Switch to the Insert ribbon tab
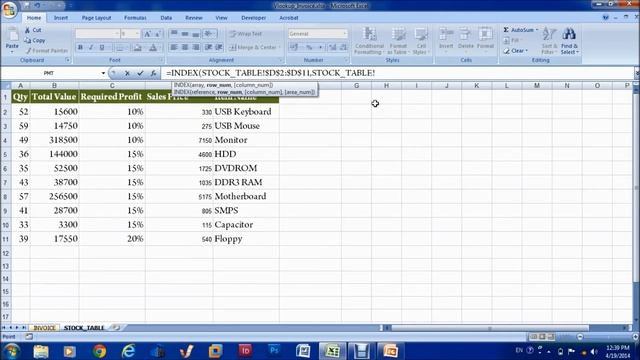640x360 pixels. (x=61, y=18)
